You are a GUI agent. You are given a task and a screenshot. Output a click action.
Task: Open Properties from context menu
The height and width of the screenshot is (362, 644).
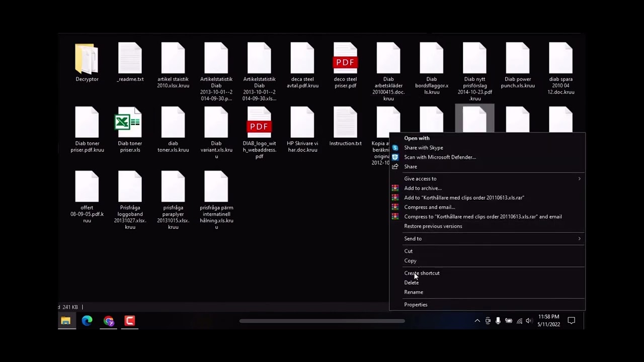487,305
